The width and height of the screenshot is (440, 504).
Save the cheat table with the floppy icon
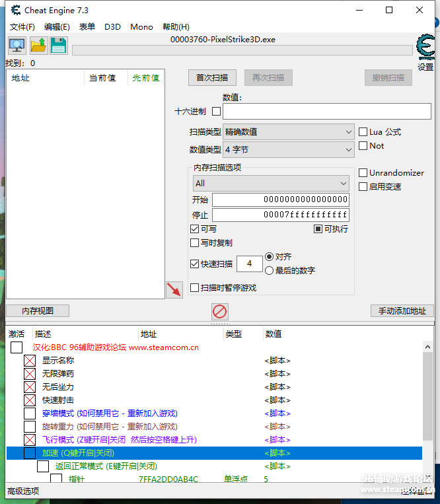[x=59, y=46]
